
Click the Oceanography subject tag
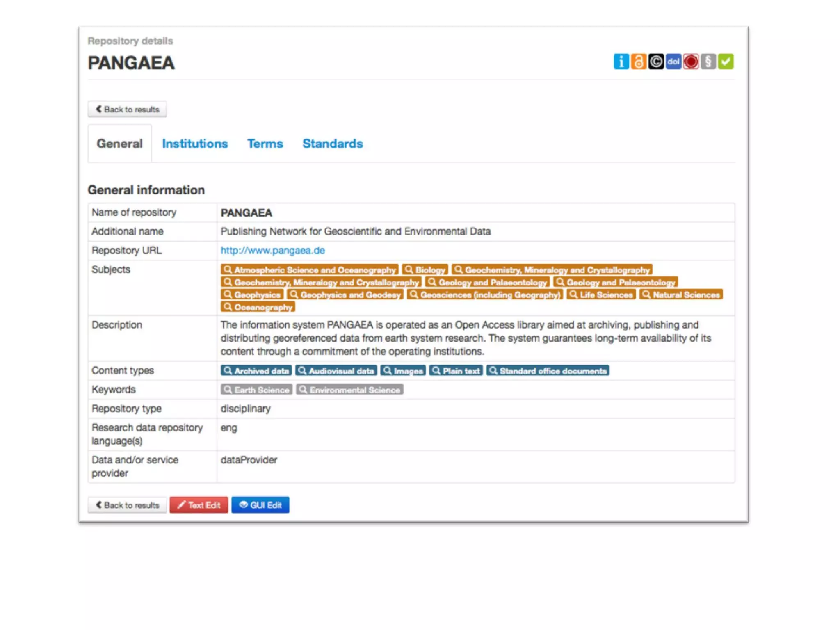258,307
